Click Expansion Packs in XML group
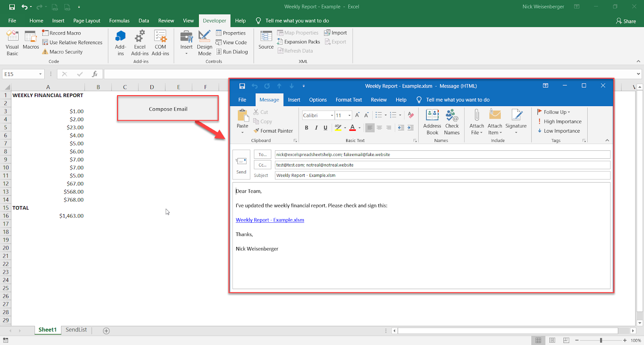This screenshot has height=345, width=644. coord(298,42)
